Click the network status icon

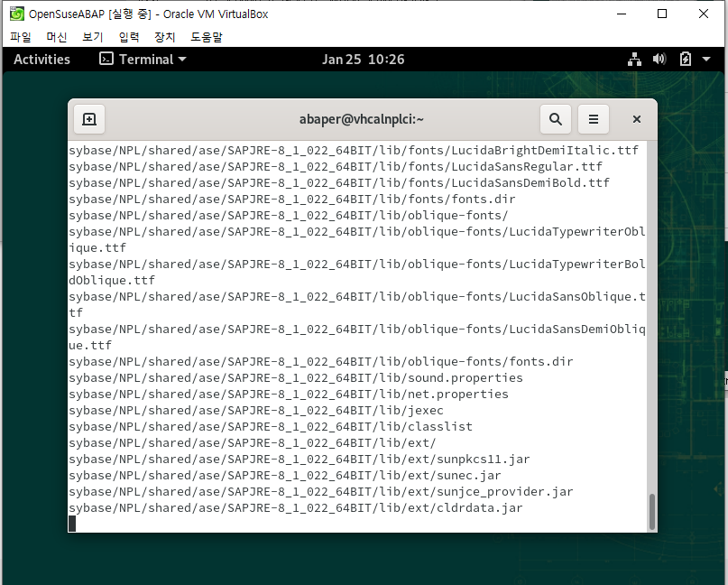point(634,60)
